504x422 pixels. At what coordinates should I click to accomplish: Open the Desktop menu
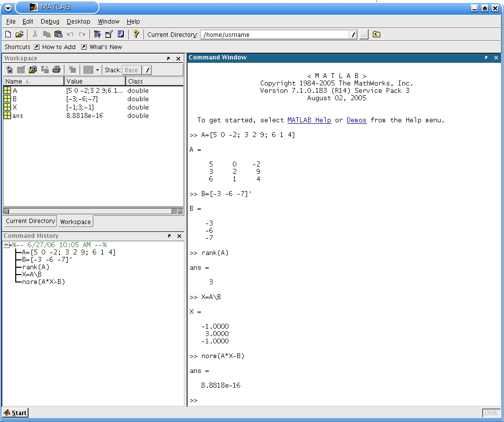click(x=78, y=21)
